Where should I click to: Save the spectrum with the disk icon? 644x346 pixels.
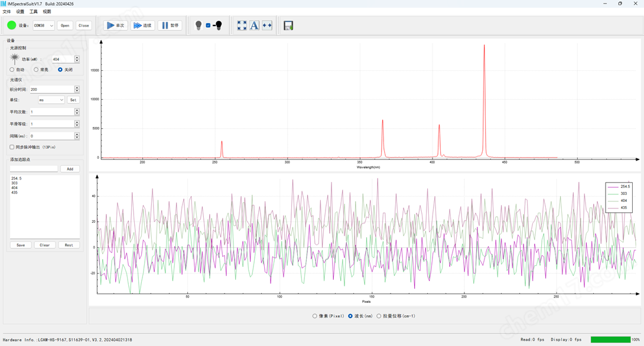288,25
